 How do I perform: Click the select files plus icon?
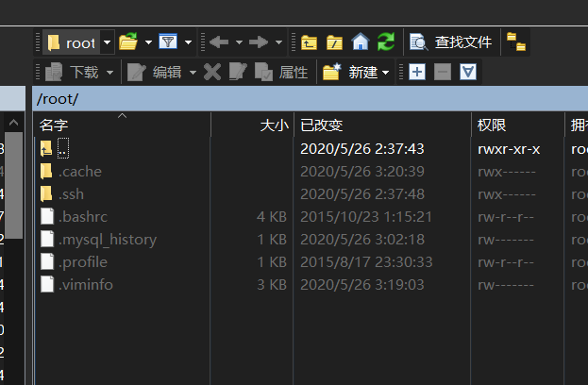point(417,72)
